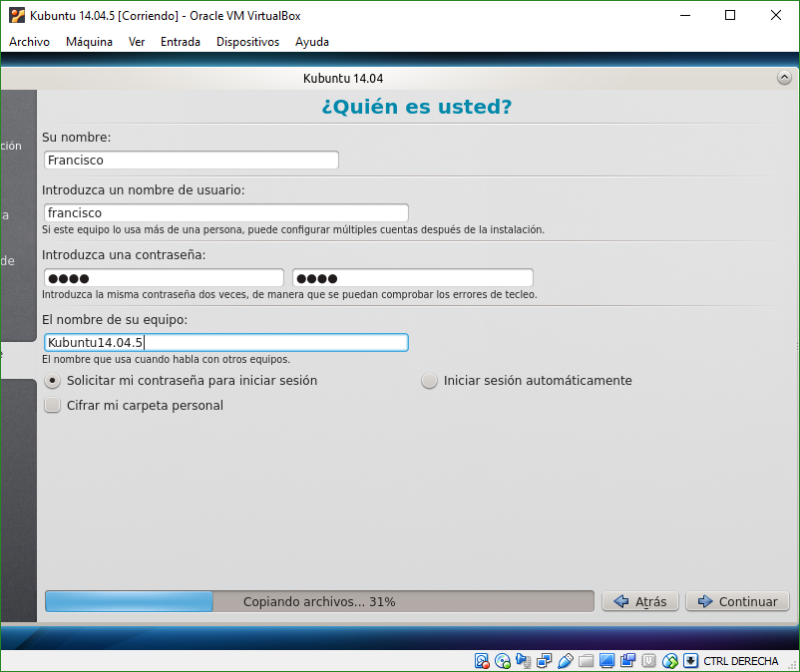Open the optical disk status icon
The width and height of the screenshot is (800, 672).
point(503,661)
